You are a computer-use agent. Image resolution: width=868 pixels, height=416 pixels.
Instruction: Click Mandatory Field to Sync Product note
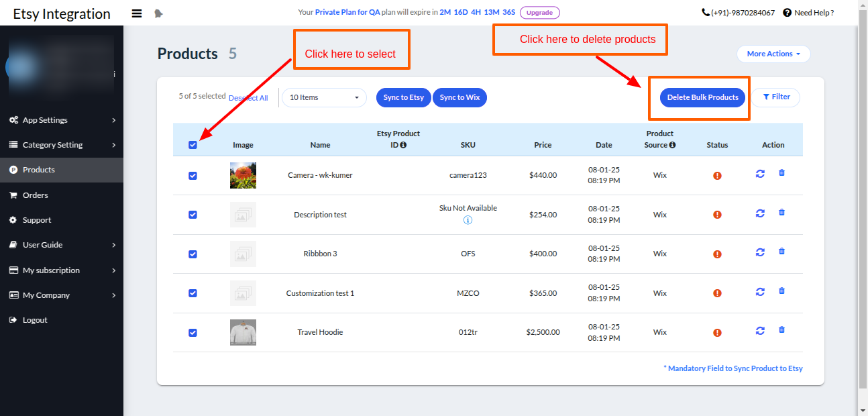tap(733, 368)
